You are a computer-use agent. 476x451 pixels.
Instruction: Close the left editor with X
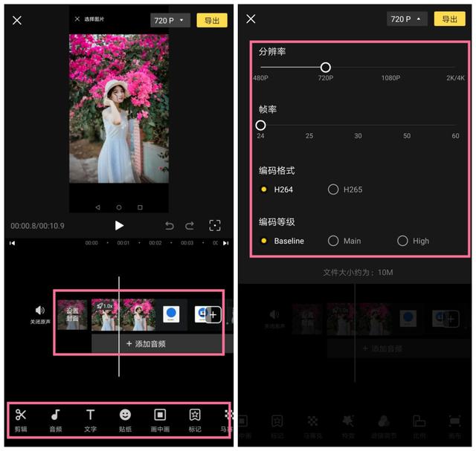point(17,20)
